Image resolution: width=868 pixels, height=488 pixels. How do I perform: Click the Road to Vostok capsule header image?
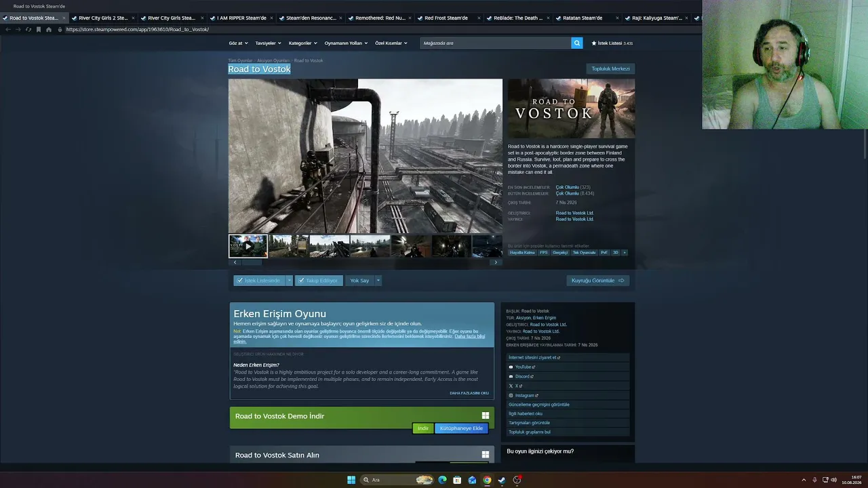pyautogui.click(x=572, y=108)
